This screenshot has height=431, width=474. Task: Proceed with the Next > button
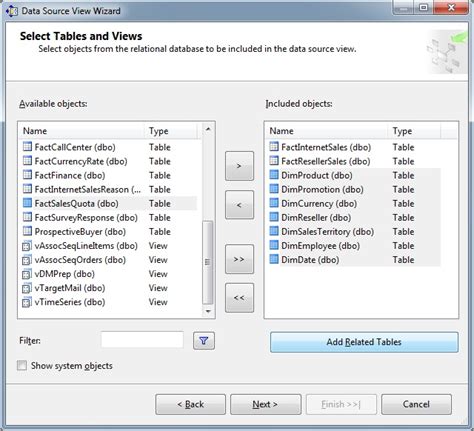[265, 404]
